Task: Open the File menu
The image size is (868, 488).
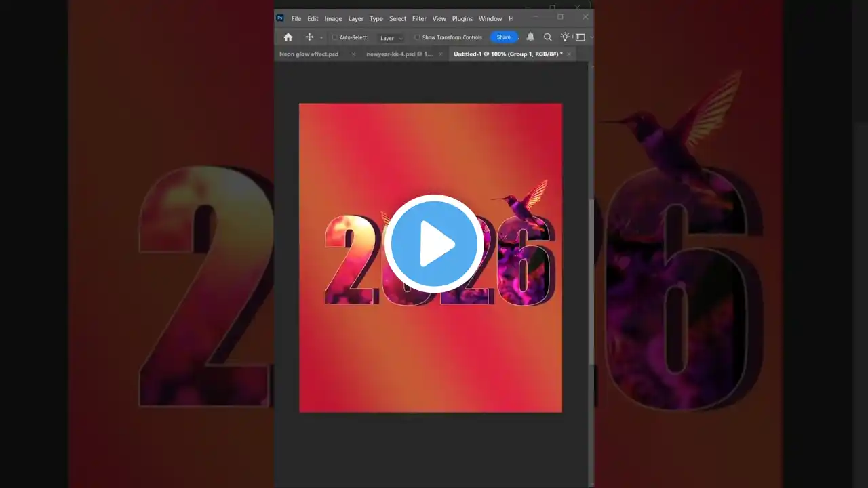Action: click(296, 19)
